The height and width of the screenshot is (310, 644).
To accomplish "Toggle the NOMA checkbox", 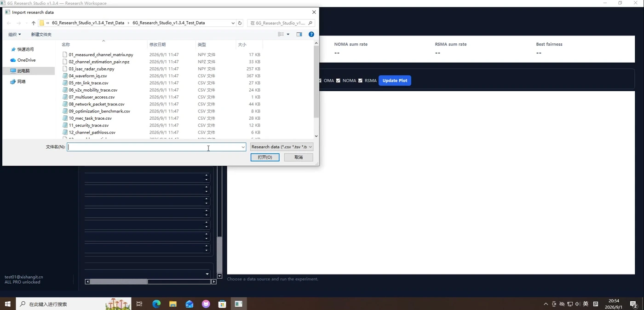I will pos(338,81).
